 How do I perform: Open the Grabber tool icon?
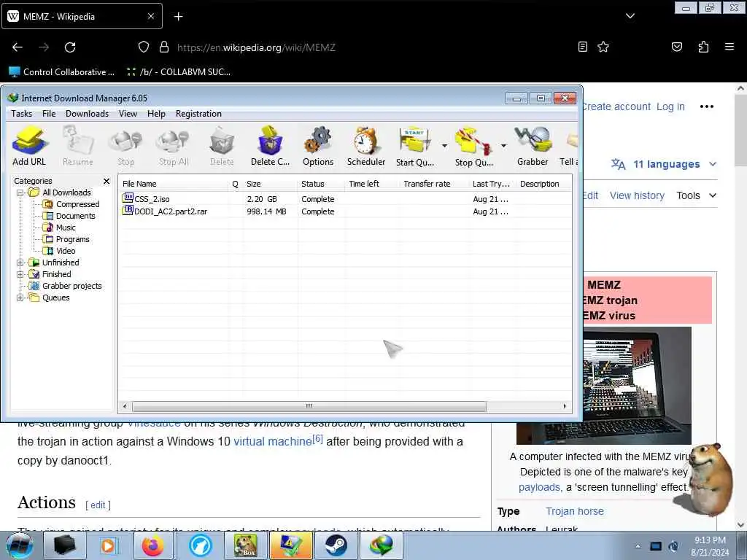[x=533, y=146]
